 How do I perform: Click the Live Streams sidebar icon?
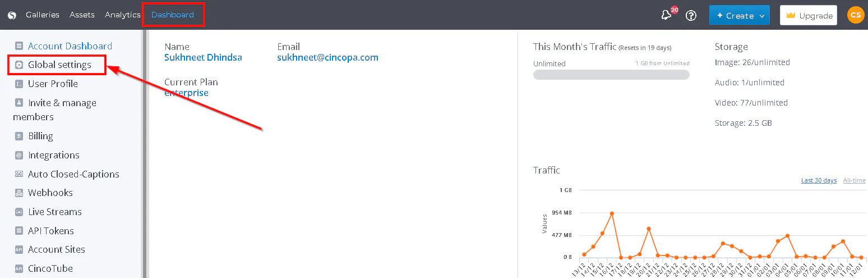click(x=19, y=212)
